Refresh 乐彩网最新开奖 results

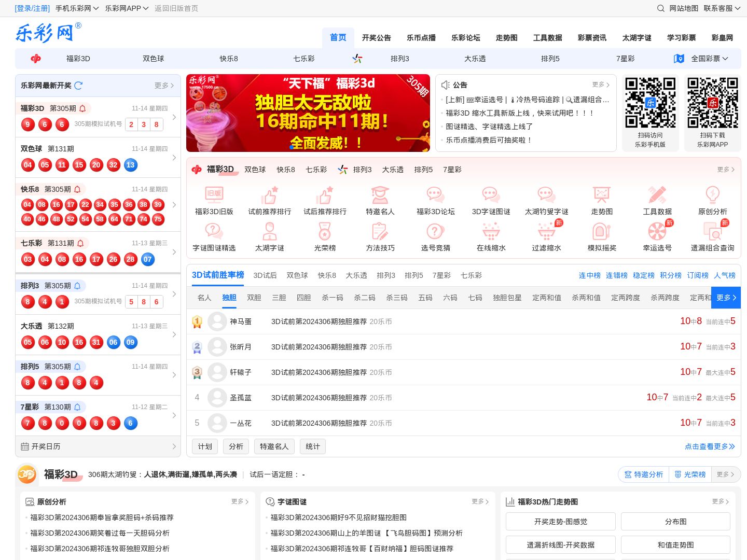(78, 86)
